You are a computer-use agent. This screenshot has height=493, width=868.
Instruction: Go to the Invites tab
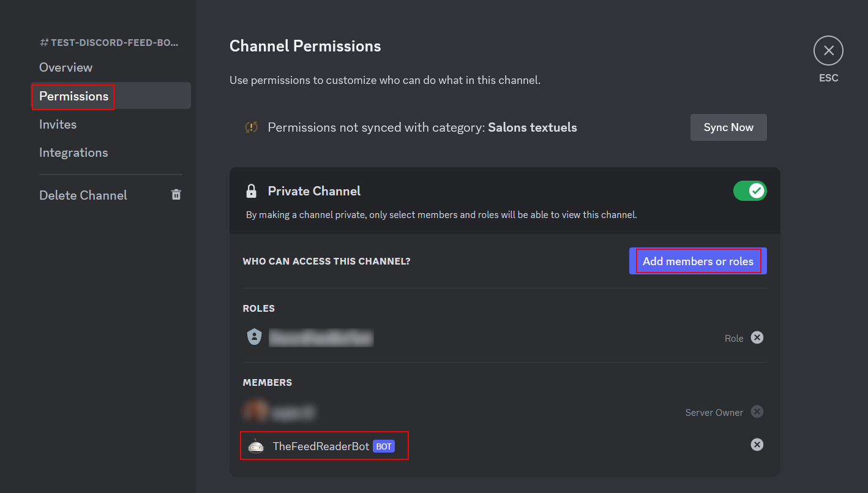[x=58, y=124]
